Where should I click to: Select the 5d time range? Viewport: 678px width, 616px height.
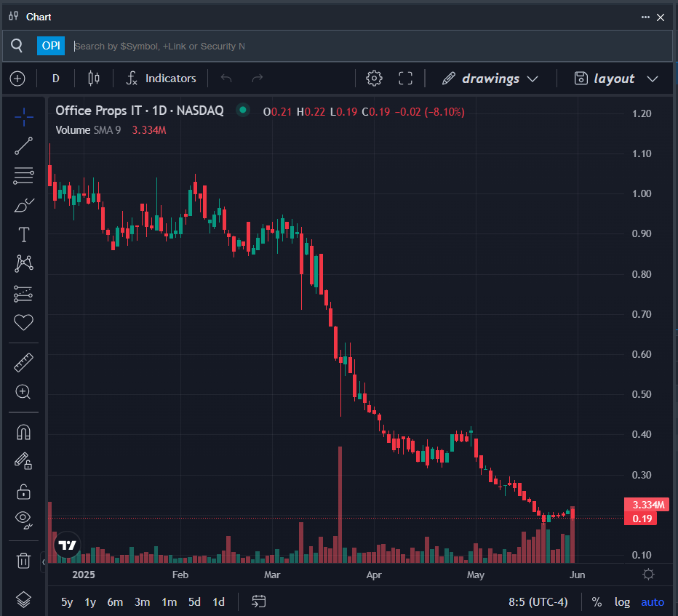(x=194, y=601)
